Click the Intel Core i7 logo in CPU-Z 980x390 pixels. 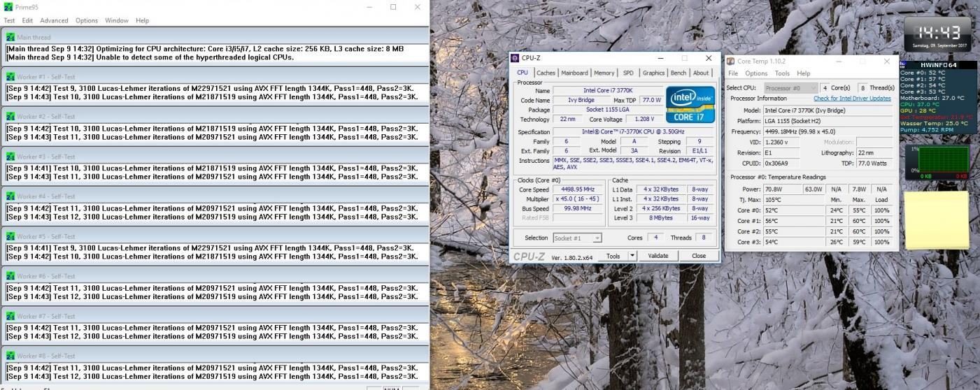pyautogui.click(x=690, y=105)
